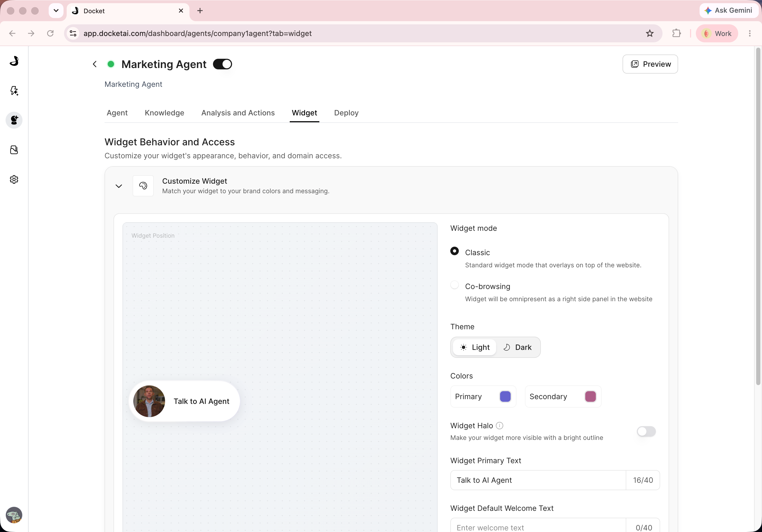Switch theme to Light
Screen dimensions: 762x532
(475, 347)
